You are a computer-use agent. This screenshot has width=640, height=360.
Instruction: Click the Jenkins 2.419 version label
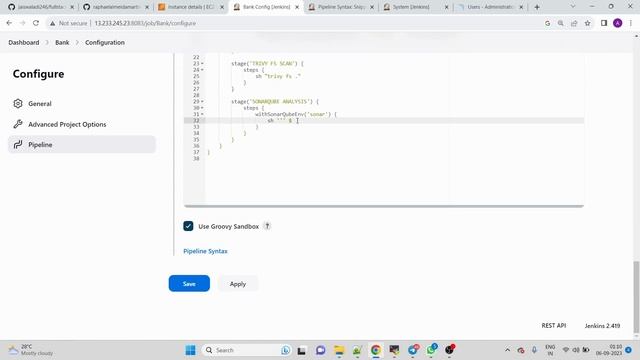coord(602,326)
